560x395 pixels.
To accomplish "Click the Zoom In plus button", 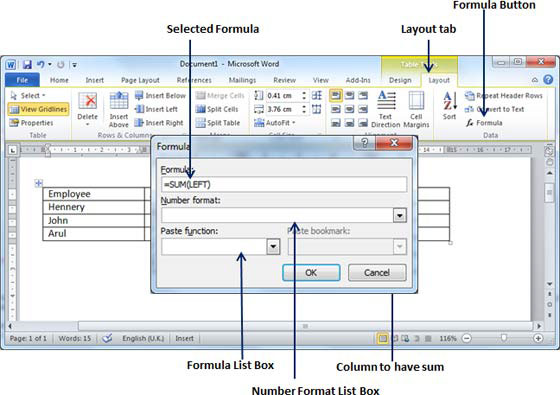I will tap(538, 338).
